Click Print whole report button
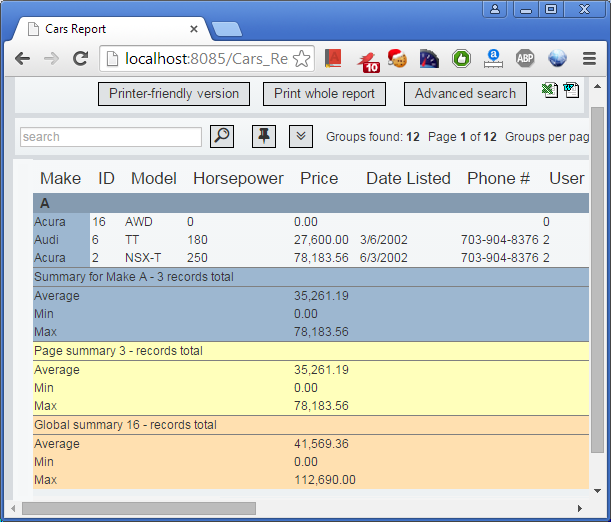Viewport: 611px width, 522px height. click(x=324, y=94)
